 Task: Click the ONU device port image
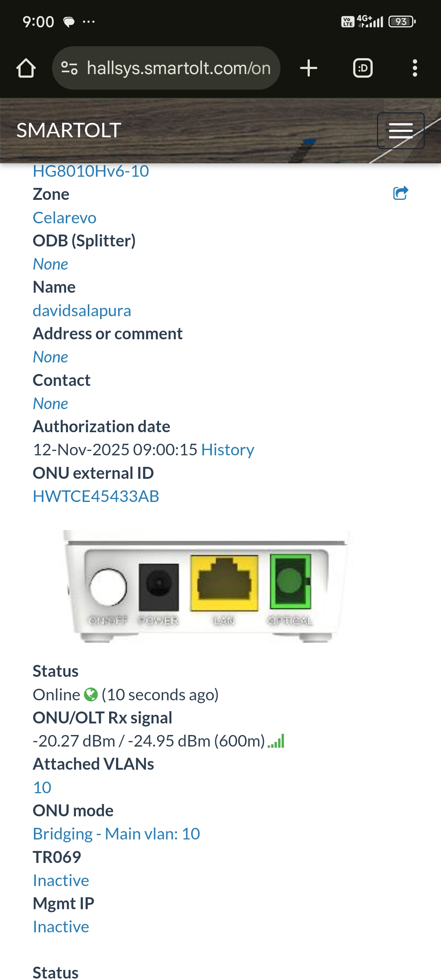pyautogui.click(x=207, y=586)
